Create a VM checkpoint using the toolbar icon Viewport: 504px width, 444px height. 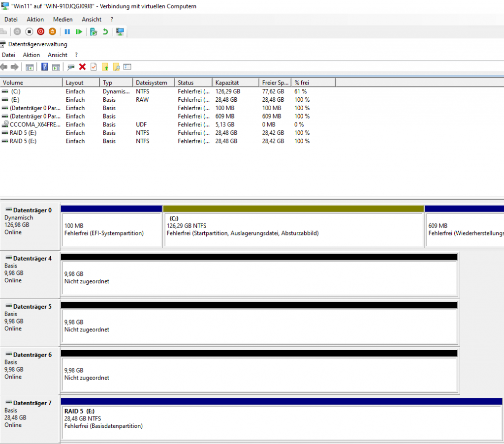pos(94,31)
